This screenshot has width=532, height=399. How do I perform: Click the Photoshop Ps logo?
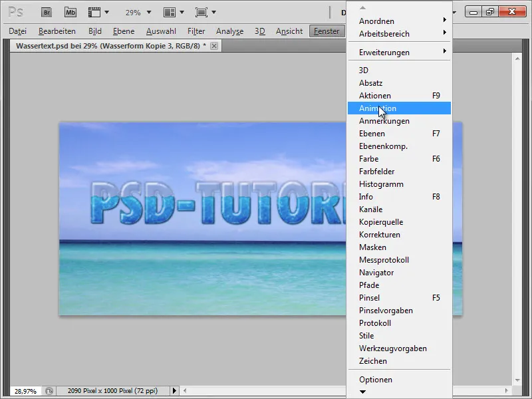pyautogui.click(x=15, y=13)
